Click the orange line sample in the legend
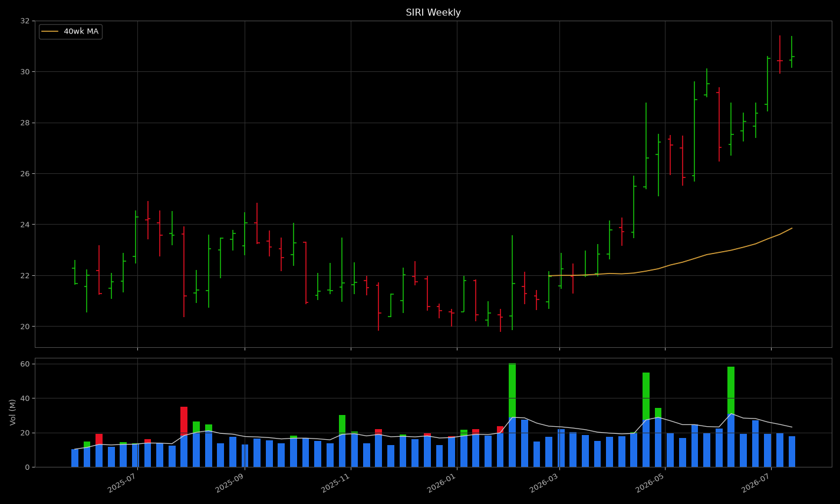Screen dimensions: 840x504 coord(50,32)
